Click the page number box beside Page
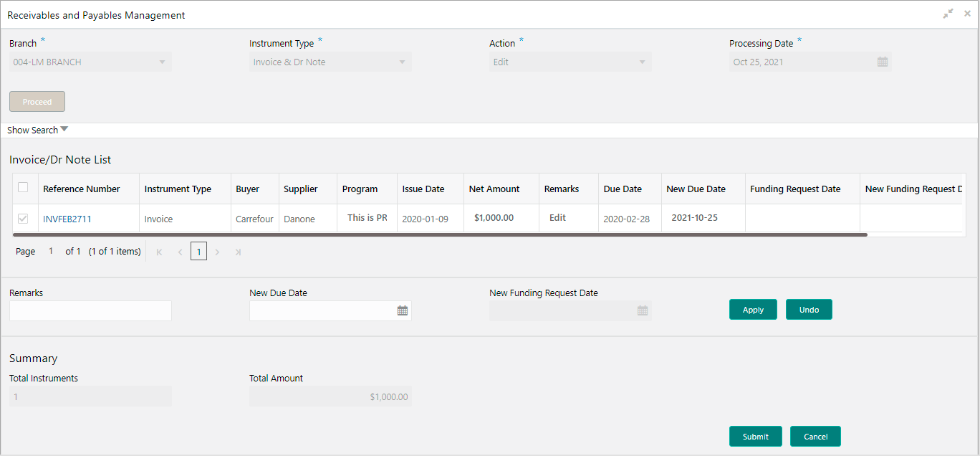This screenshot has width=980, height=456. click(x=51, y=252)
